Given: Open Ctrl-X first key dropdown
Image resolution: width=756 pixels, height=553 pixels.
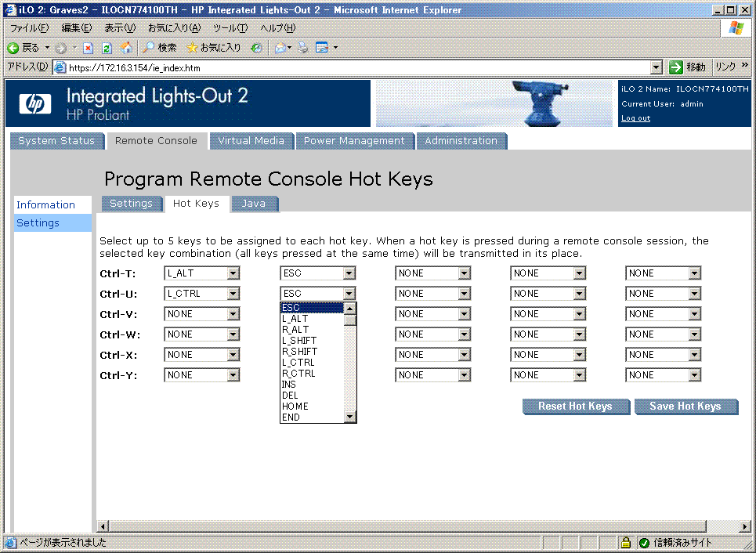Looking at the screenshot, I should pos(201,355).
